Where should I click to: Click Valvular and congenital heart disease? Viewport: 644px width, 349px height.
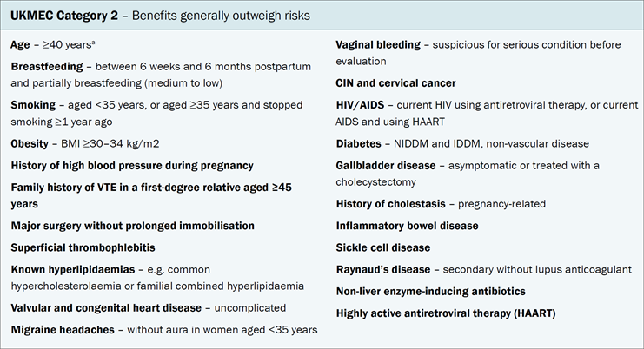coord(106,308)
